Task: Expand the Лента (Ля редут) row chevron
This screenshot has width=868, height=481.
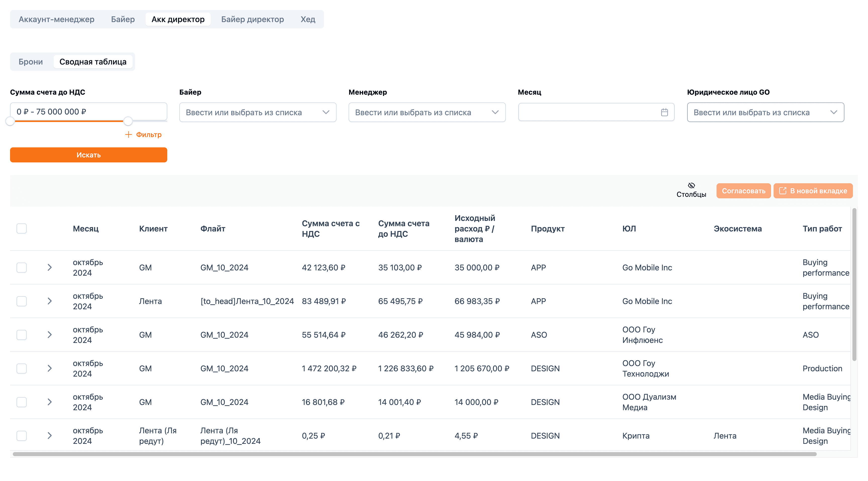Action: coord(49,436)
